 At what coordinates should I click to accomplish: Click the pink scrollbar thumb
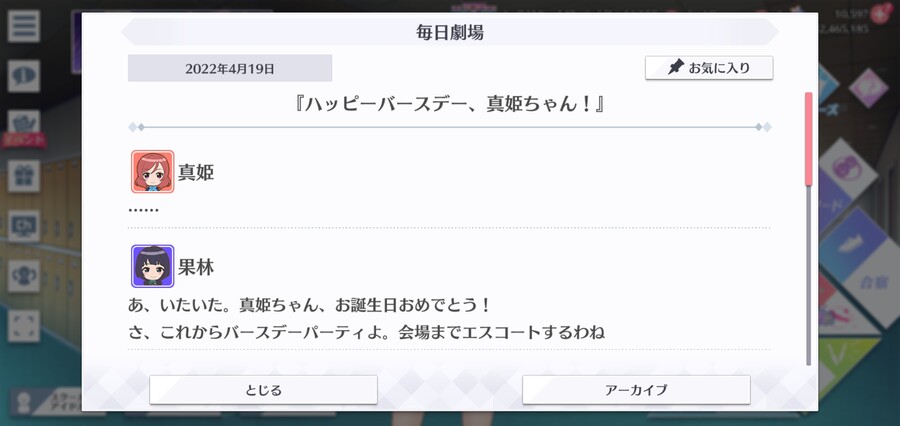(x=808, y=139)
